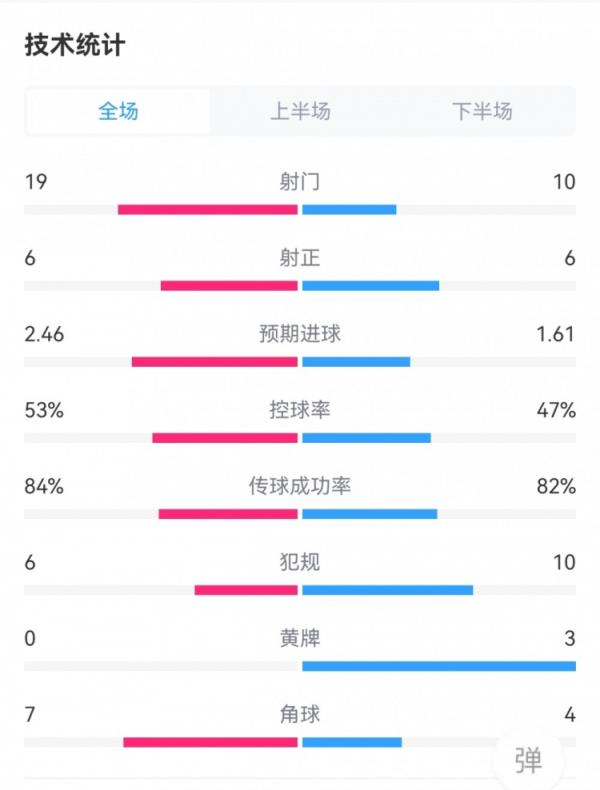The width and height of the screenshot is (600, 790).
Task: Click the 角球 stat label
Action: (300, 714)
